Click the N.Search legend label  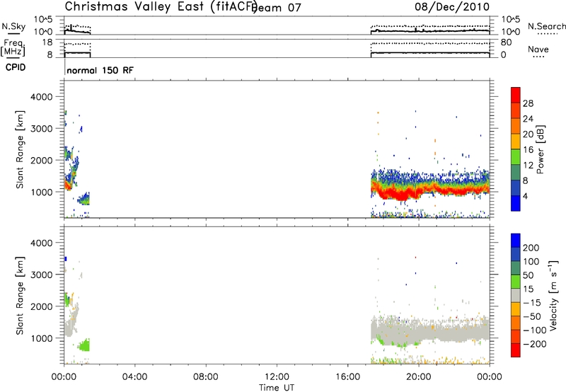[546, 26]
